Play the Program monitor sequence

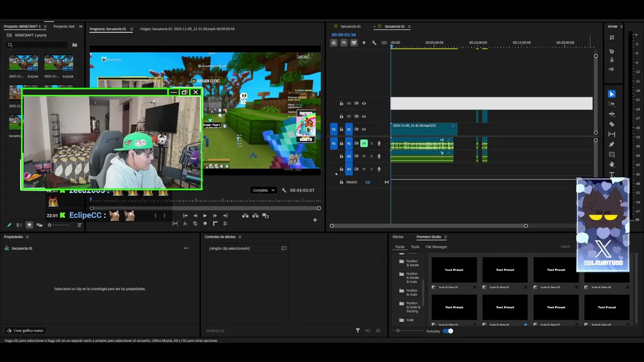click(205, 216)
